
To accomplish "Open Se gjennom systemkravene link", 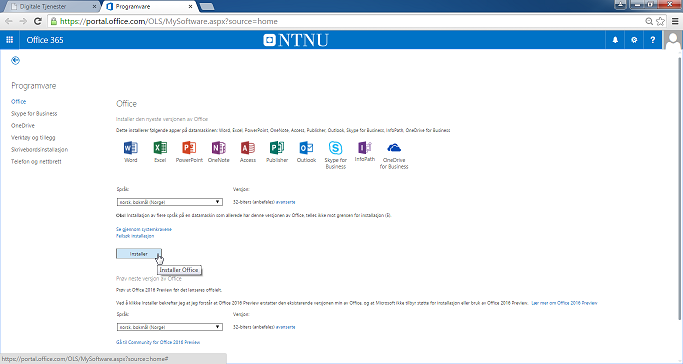I will point(144,229).
